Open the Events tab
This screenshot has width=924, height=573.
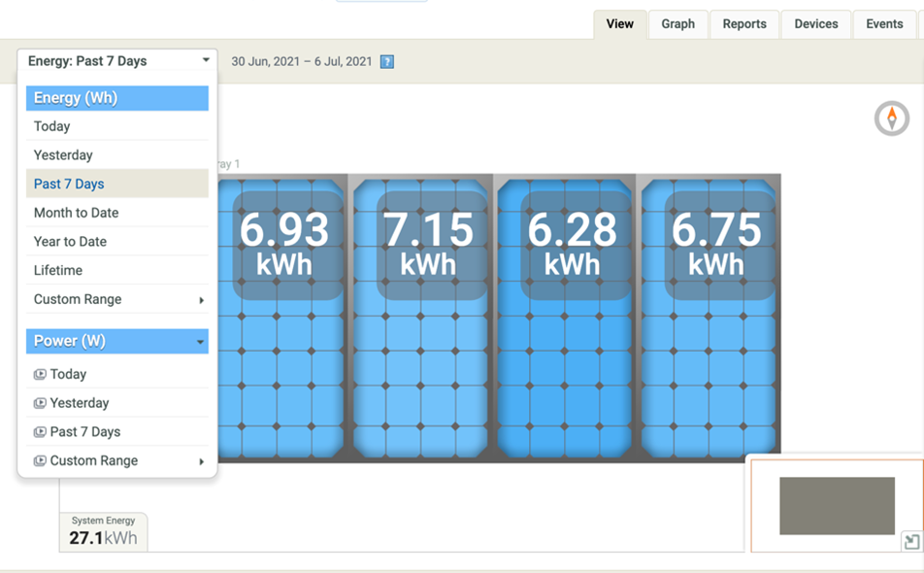(883, 24)
